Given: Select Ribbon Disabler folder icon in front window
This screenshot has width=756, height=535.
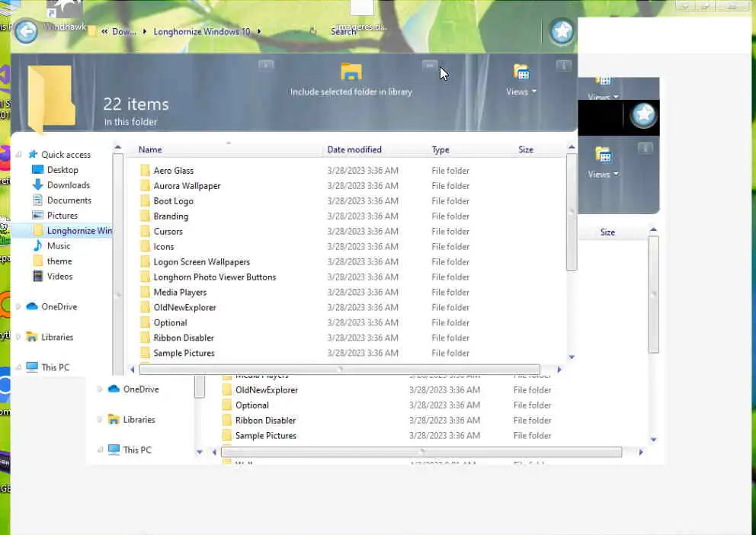Looking at the screenshot, I should tap(145, 338).
